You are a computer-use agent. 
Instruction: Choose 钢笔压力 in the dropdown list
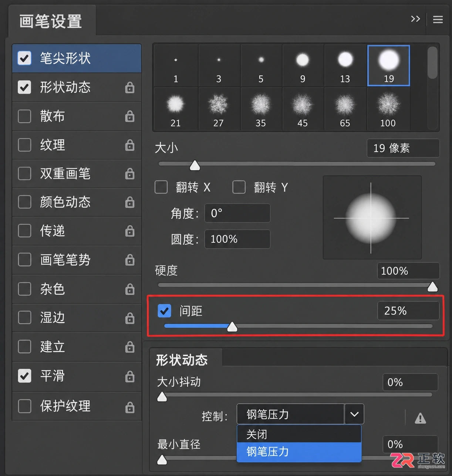tap(299, 452)
